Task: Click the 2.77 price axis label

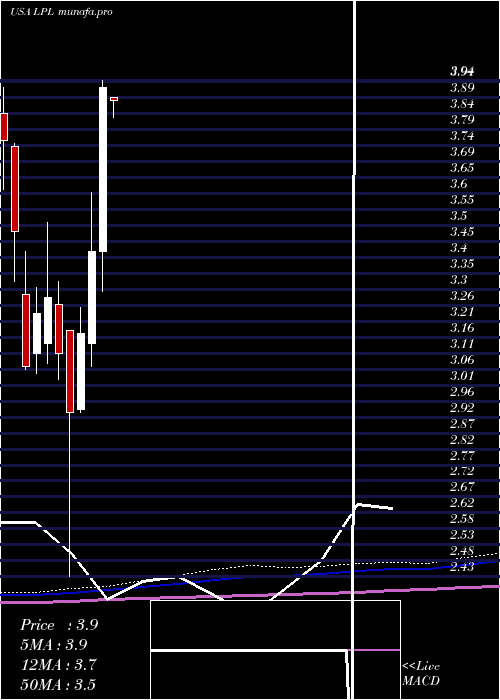Action: 462,456
